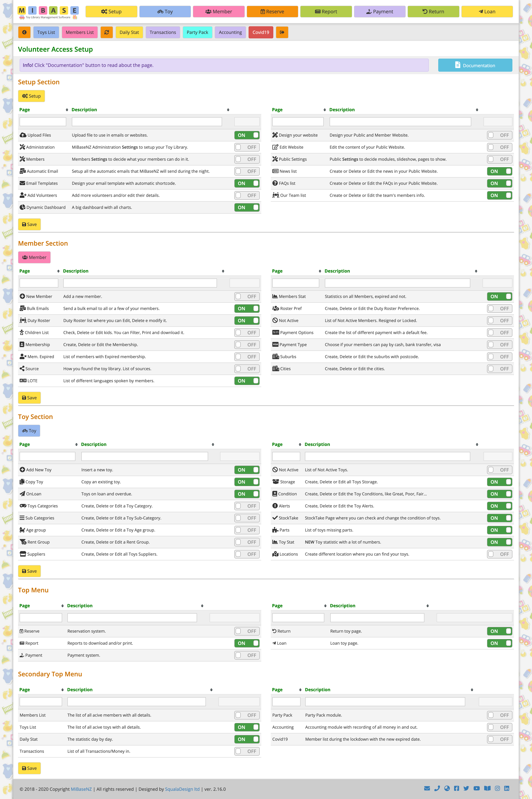Image resolution: width=532 pixels, height=799 pixels.
Task: Click the Parts puzzle piece icon
Action: pyautogui.click(x=275, y=530)
